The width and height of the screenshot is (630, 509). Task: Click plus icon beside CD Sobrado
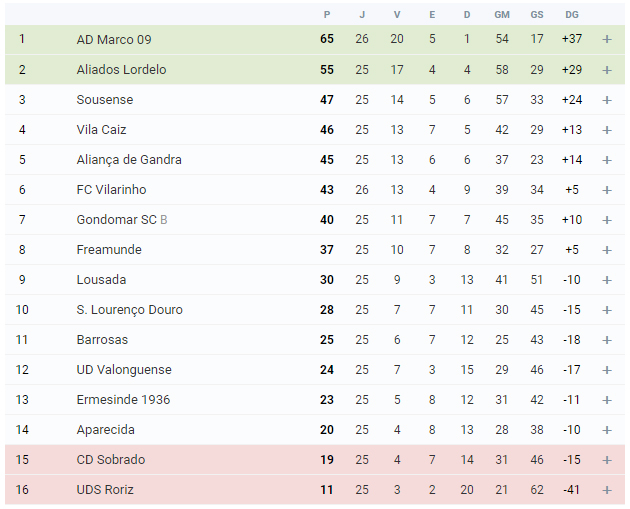point(607,460)
